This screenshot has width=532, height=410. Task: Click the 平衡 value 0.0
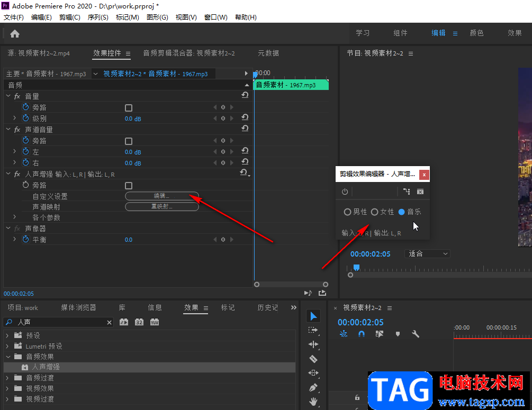click(x=129, y=240)
